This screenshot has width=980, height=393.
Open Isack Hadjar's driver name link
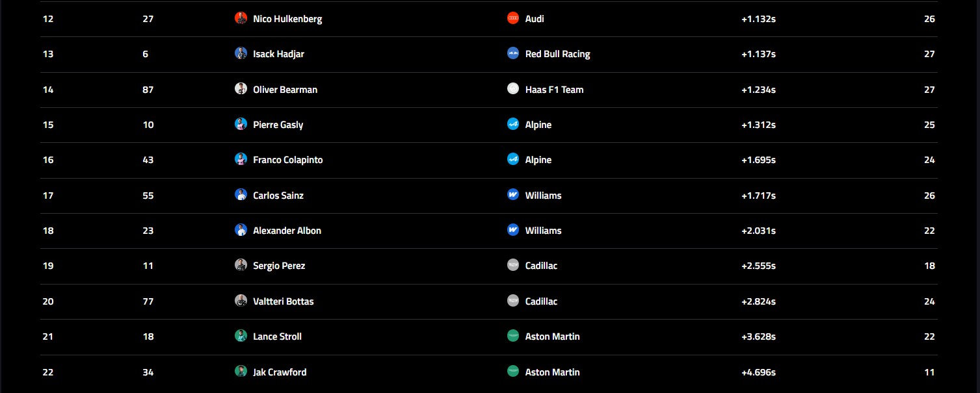278,54
